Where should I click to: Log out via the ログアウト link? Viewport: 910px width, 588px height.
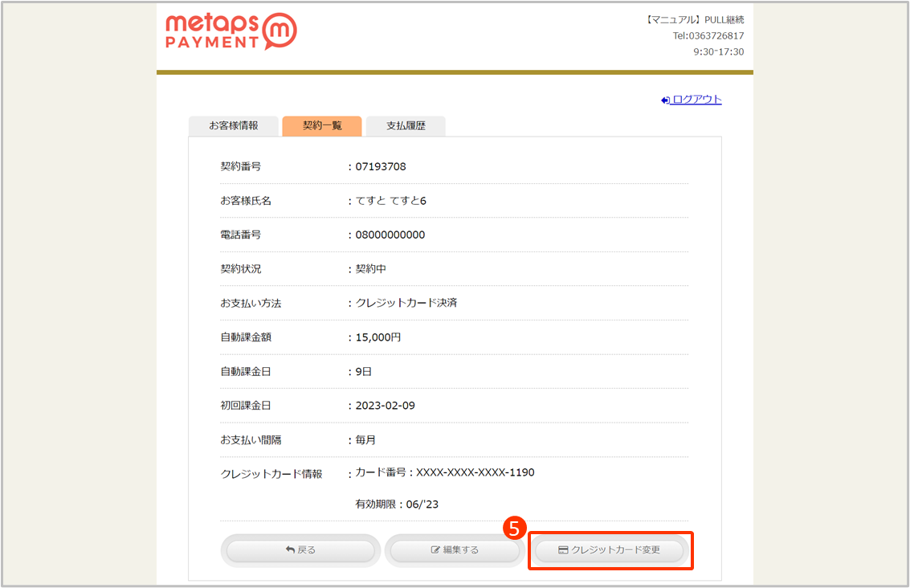[696, 100]
